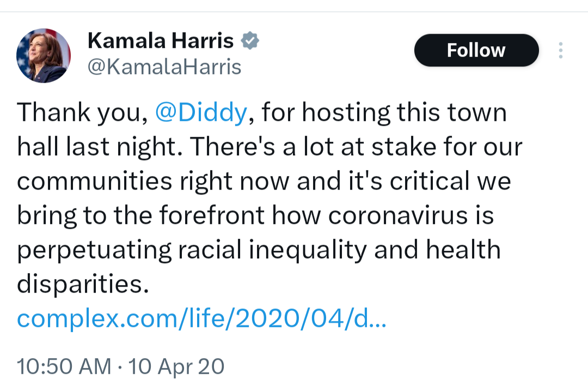Click 'perpetuating racial inequality' text
This screenshot has height=387, width=588.
point(192,250)
